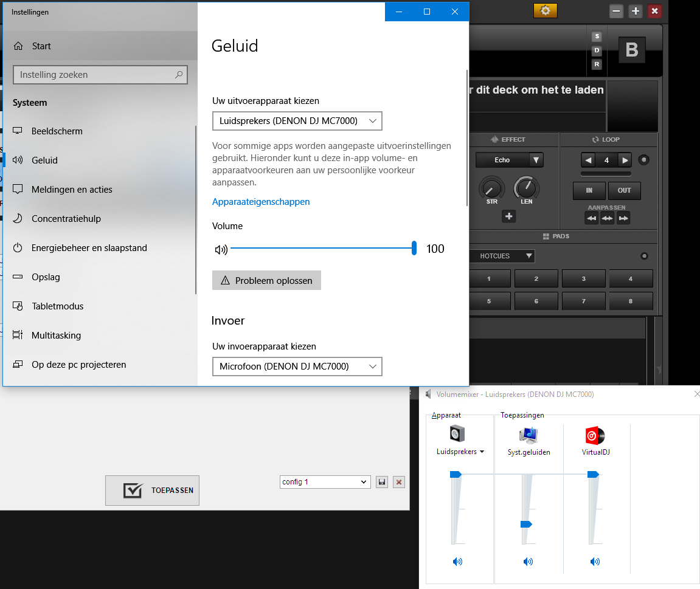Save config with the floppy disk icon
The width and height of the screenshot is (700, 589).
tap(382, 482)
